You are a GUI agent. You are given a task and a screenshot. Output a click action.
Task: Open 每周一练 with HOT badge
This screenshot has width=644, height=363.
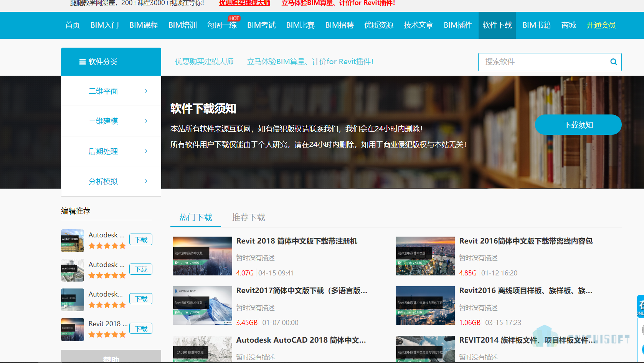pyautogui.click(x=222, y=25)
